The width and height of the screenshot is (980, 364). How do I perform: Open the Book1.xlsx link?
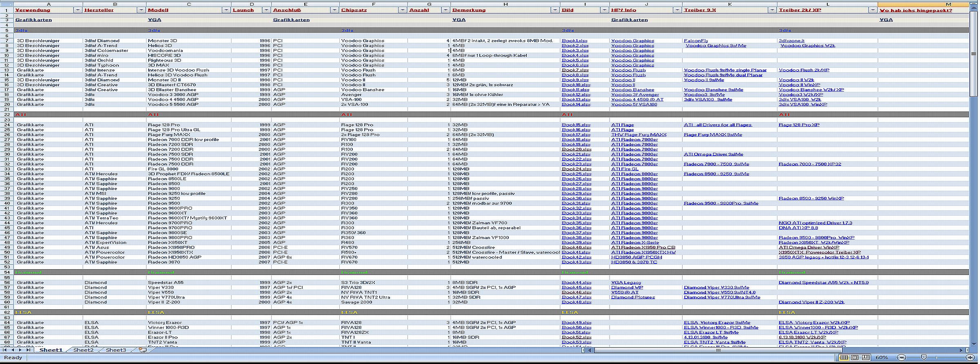pyautogui.click(x=575, y=41)
